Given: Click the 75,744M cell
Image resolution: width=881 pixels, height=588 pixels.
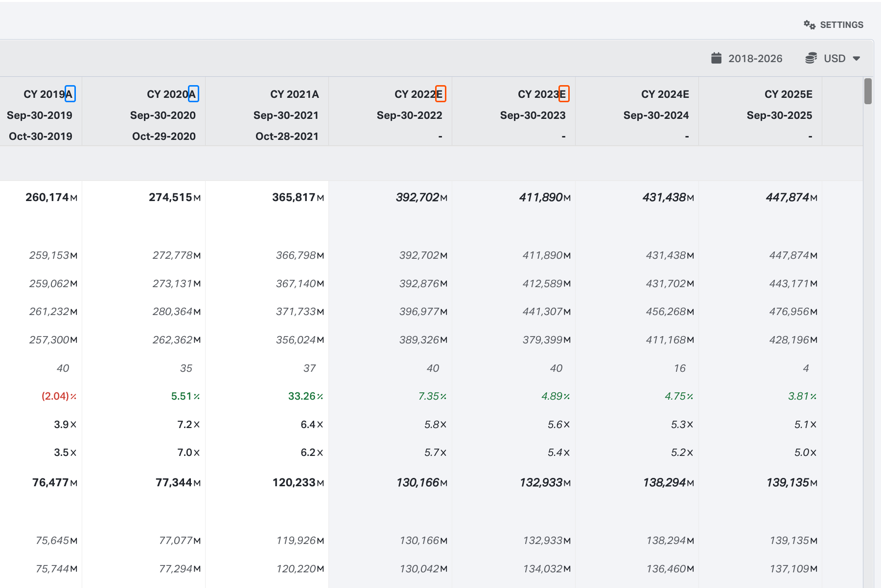Looking at the screenshot, I should click(x=57, y=569).
